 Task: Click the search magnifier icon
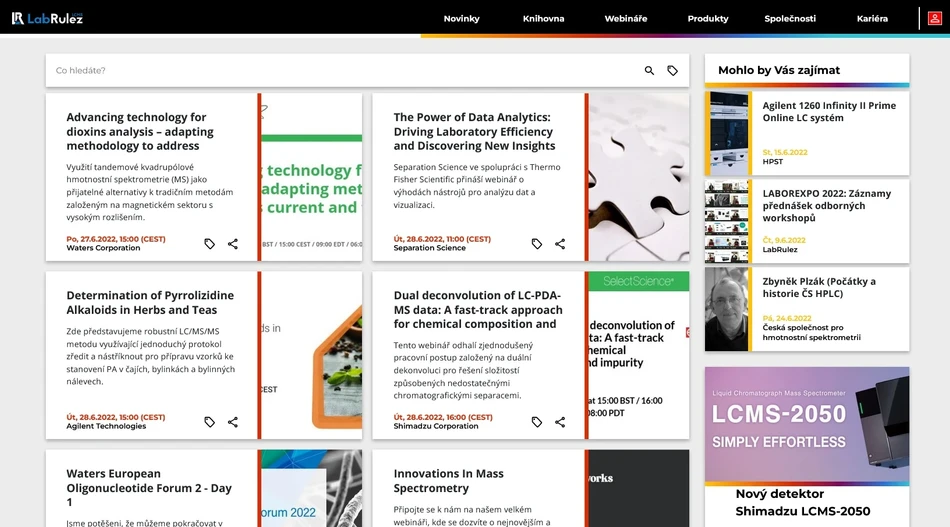point(649,71)
